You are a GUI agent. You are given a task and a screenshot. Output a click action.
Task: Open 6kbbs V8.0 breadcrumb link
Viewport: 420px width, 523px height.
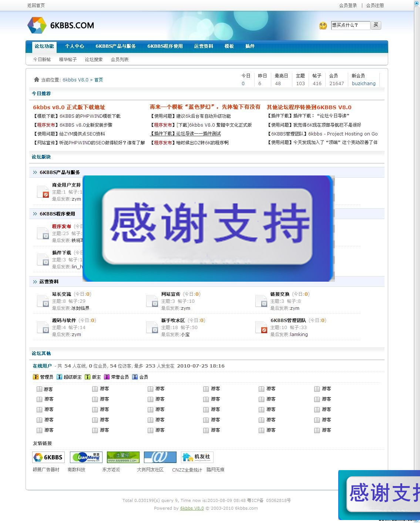click(x=75, y=80)
